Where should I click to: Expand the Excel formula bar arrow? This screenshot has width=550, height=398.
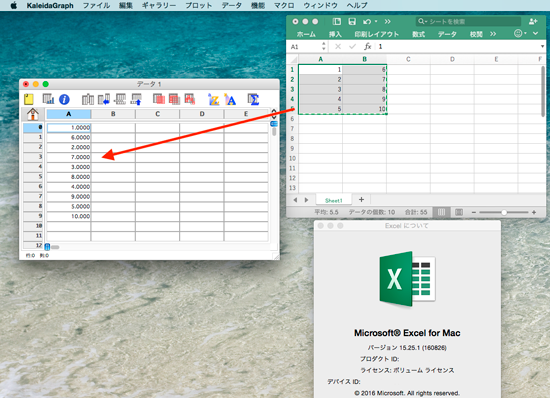coord(542,47)
